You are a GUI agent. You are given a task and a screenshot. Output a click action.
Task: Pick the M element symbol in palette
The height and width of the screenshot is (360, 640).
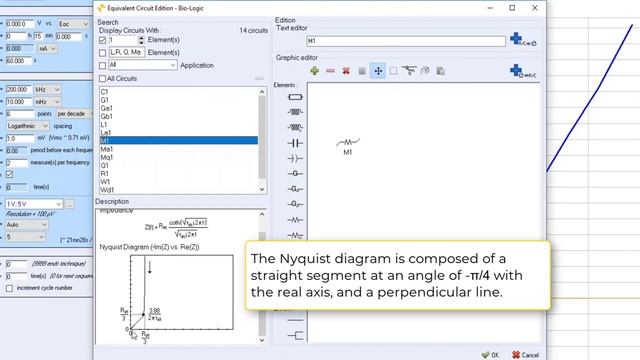click(x=295, y=220)
